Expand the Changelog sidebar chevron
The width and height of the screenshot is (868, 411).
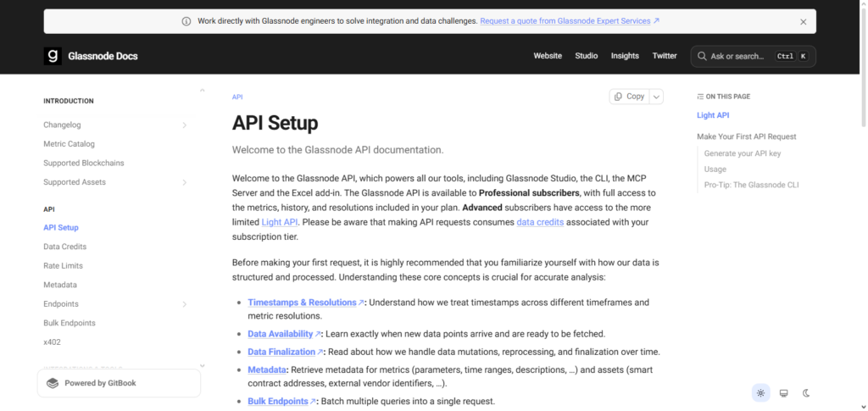(x=184, y=125)
